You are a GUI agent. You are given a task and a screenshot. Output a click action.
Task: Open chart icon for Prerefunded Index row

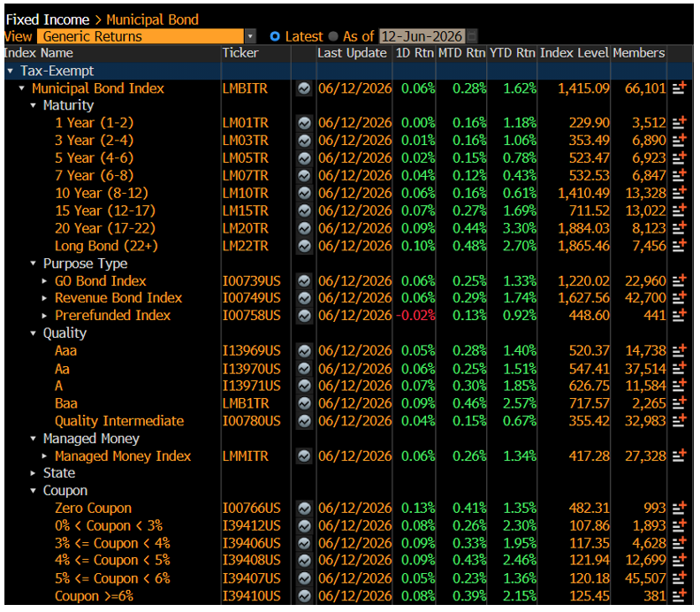point(304,316)
